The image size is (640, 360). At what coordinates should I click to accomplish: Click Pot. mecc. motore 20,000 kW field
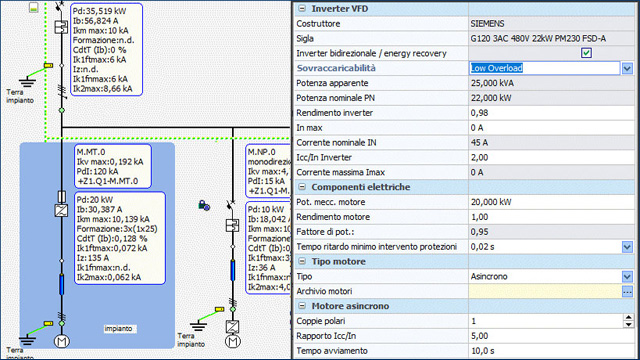pyautogui.click(x=551, y=202)
